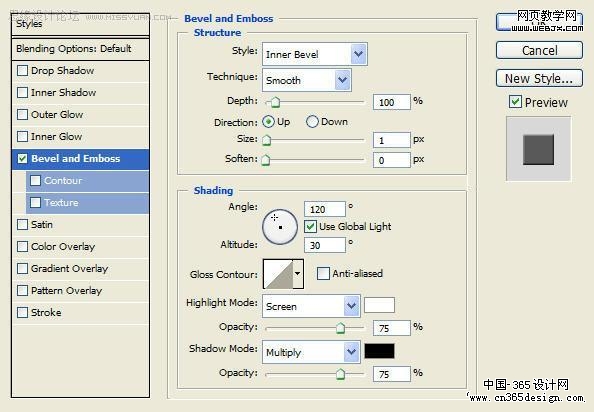Open the black Shadow Mode color swatch
594x412 pixels.
(x=379, y=351)
